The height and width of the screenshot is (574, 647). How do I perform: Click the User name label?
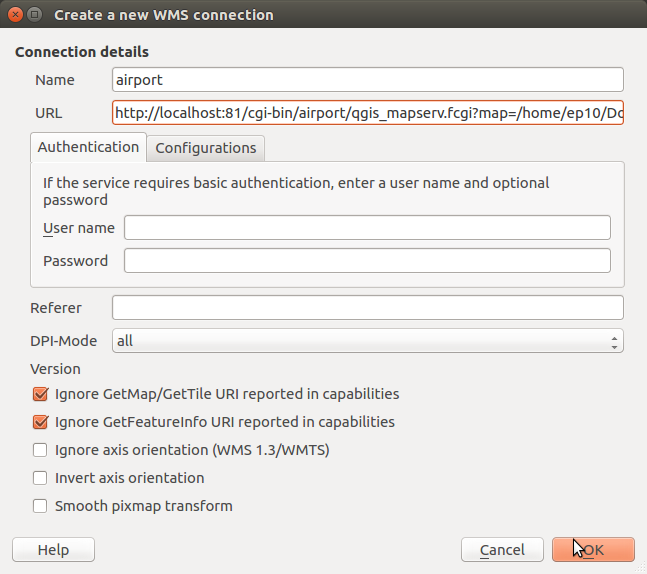(79, 228)
